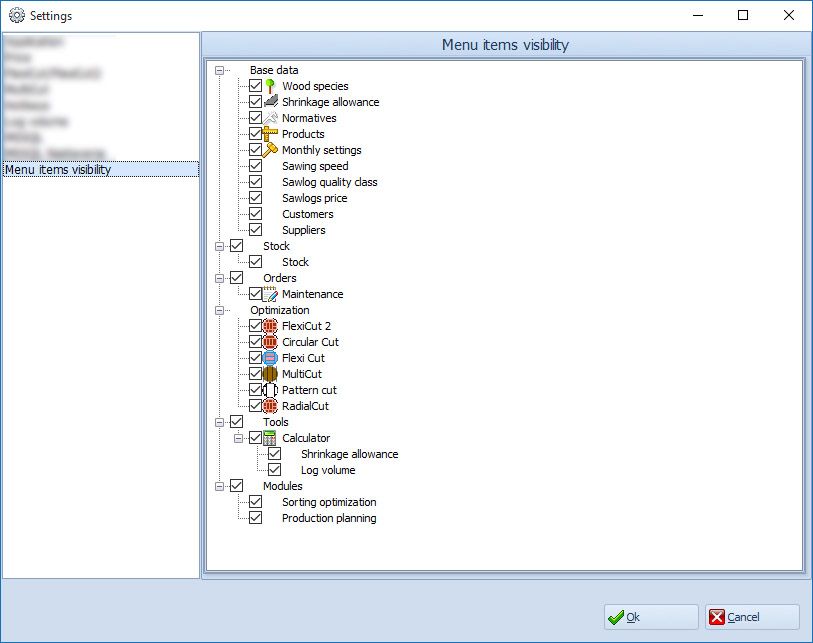Image resolution: width=813 pixels, height=643 pixels.
Task: Collapse the Stock group node
Action: 219,246
